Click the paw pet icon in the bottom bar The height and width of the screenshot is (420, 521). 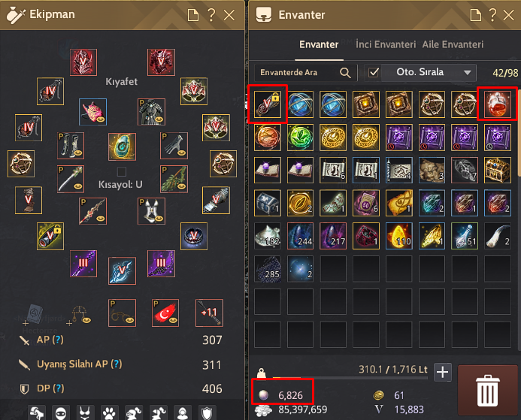[x=109, y=413]
